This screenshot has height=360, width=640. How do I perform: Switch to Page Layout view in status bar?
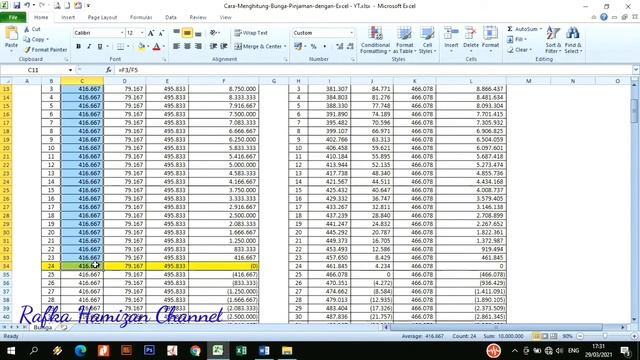click(x=545, y=336)
